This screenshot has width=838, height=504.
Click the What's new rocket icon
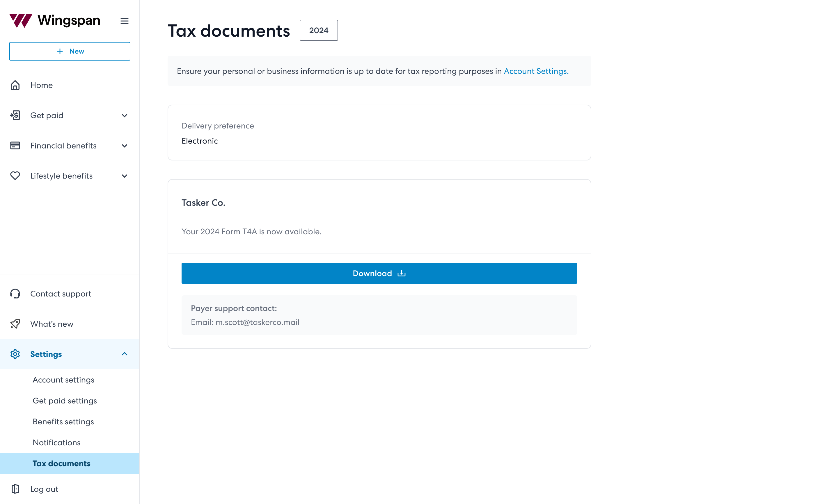15,324
